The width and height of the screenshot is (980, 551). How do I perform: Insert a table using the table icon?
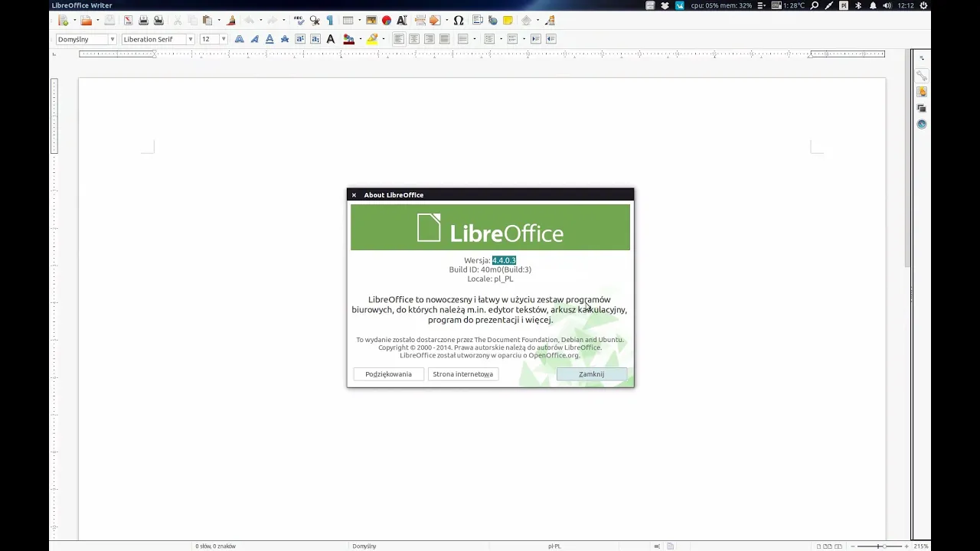click(348, 21)
